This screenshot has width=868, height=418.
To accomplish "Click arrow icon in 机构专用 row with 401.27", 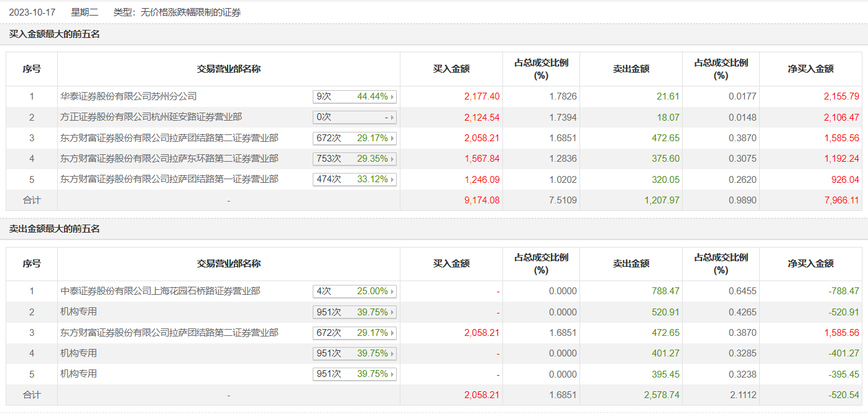I will pyautogui.click(x=392, y=354).
